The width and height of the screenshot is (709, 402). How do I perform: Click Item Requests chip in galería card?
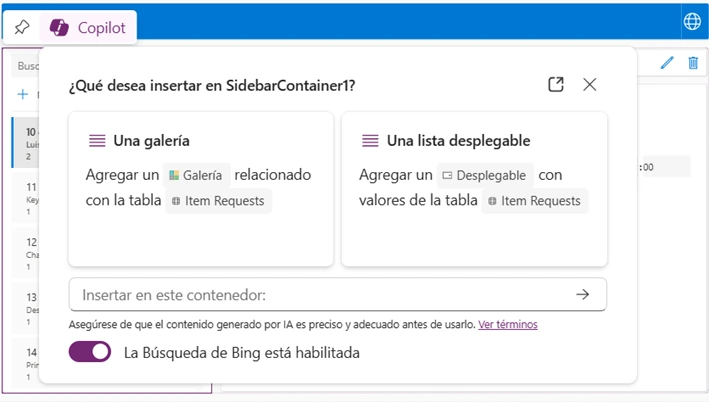218,201
